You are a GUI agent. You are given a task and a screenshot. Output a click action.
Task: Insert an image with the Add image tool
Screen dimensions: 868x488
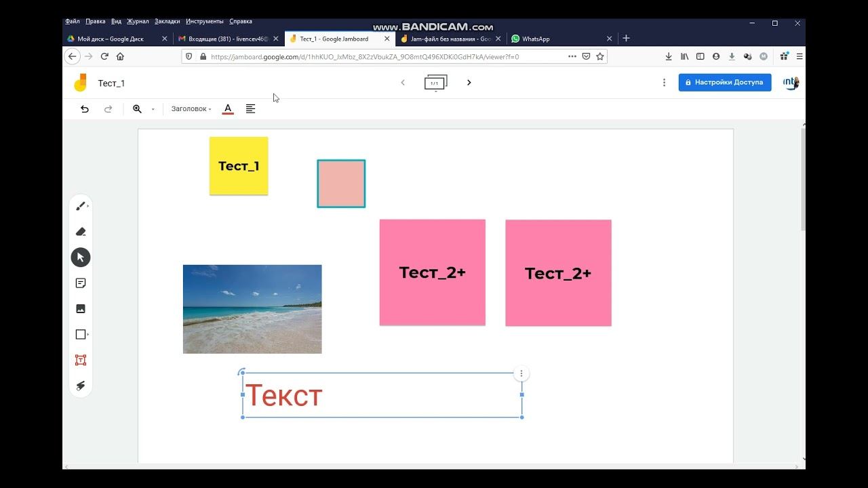(x=80, y=309)
